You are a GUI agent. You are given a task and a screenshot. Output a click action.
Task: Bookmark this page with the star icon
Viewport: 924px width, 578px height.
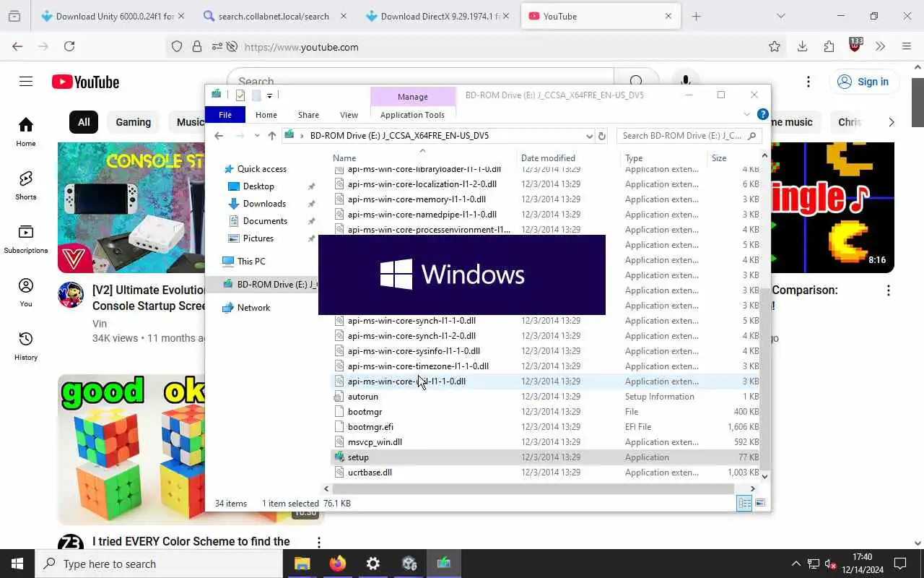775,46
